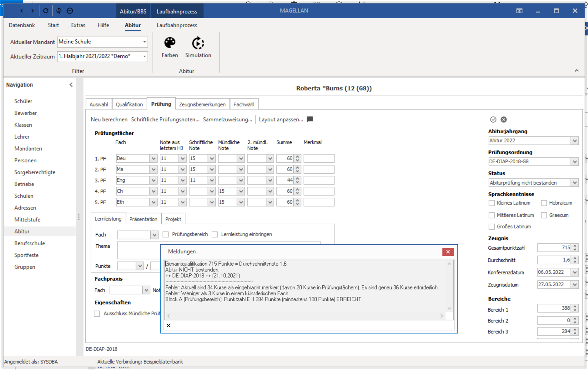588x370 pixels.
Task: Click the Durchschnitt value field
Action: click(554, 260)
